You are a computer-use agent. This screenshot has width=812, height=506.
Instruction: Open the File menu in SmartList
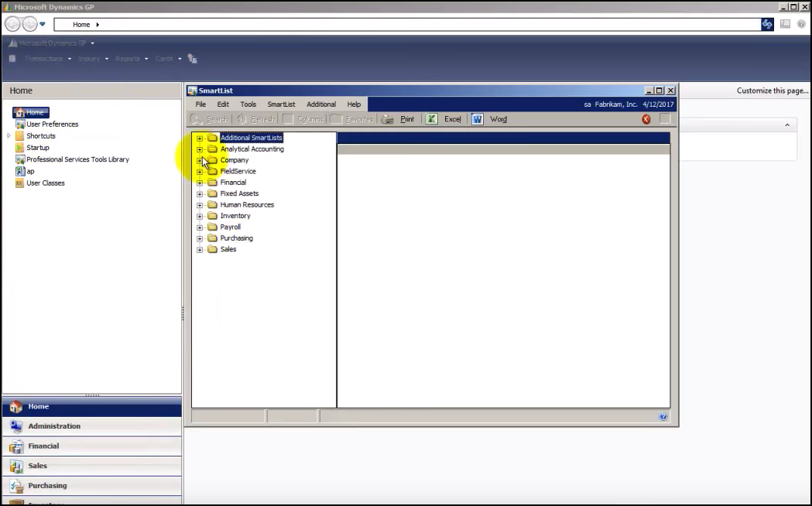200,104
